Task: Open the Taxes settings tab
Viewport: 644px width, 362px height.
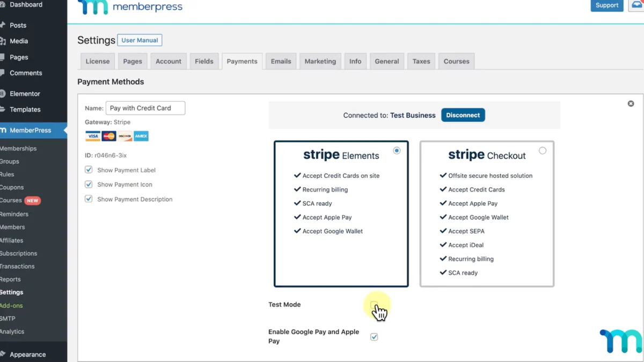Action: 421,61
